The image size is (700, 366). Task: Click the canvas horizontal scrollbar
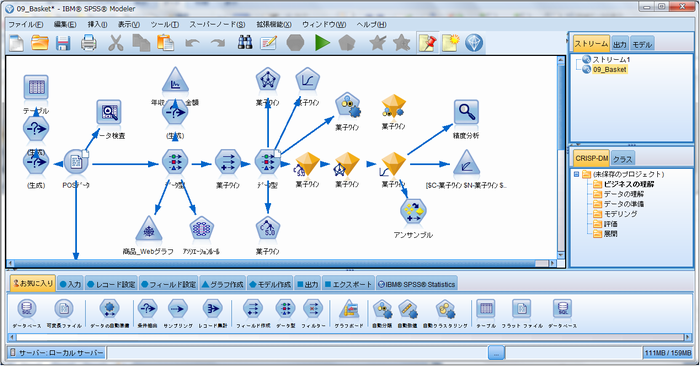pyautogui.click(x=281, y=263)
